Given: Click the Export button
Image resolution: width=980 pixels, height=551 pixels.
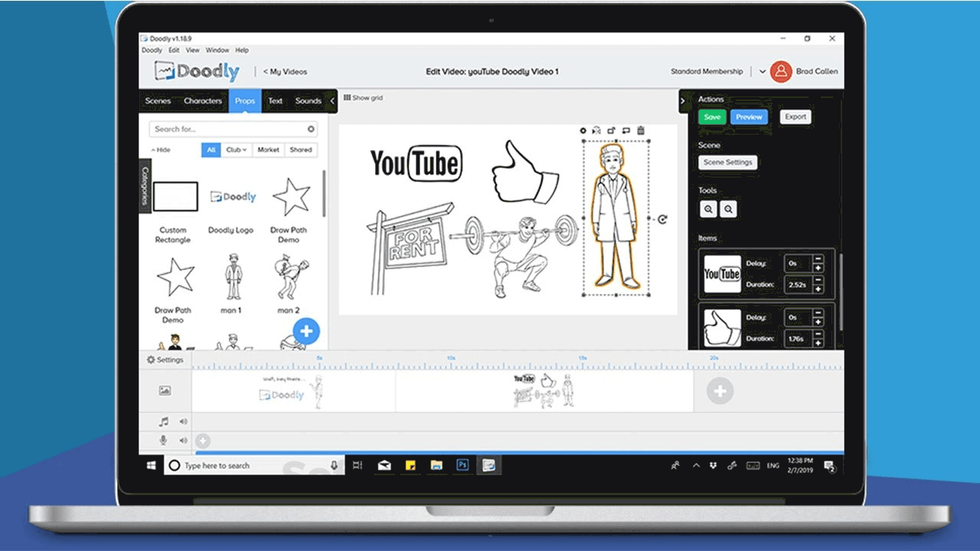Looking at the screenshot, I should tap(795, 117).
